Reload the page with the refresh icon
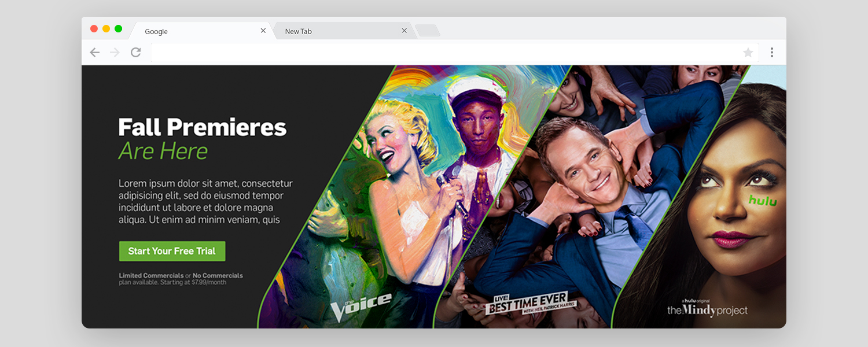This screenshot has height=347, width=868. click(135, 53)
